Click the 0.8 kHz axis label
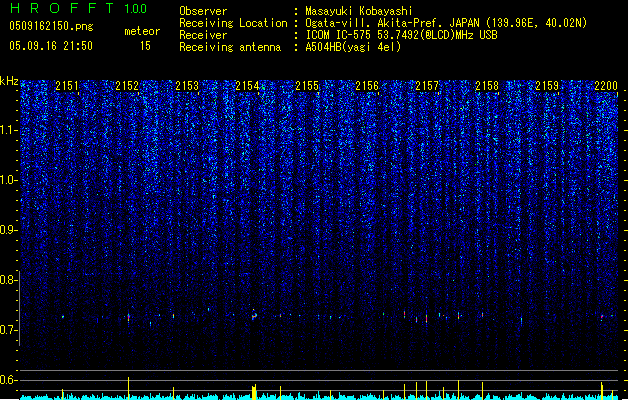Image resolution: width=629 pixels, height=400 pixels. [x=9, y=280]
